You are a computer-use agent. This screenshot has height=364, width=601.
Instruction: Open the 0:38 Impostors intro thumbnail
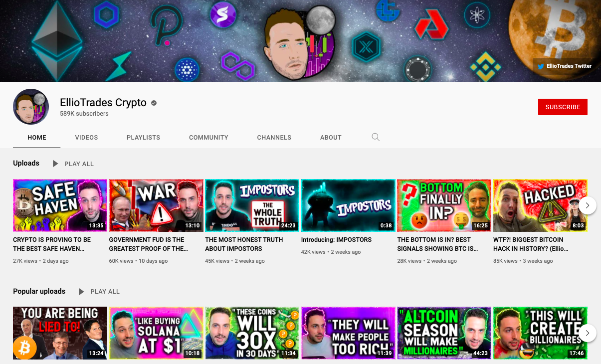click(x=348, y=205)
